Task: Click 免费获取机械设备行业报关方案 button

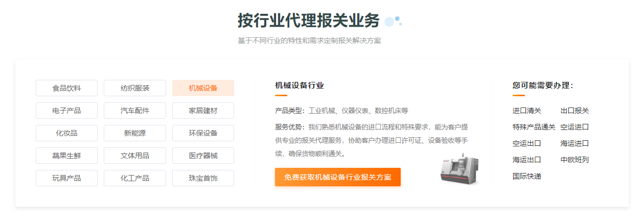Action: click(x=338, y=177)
